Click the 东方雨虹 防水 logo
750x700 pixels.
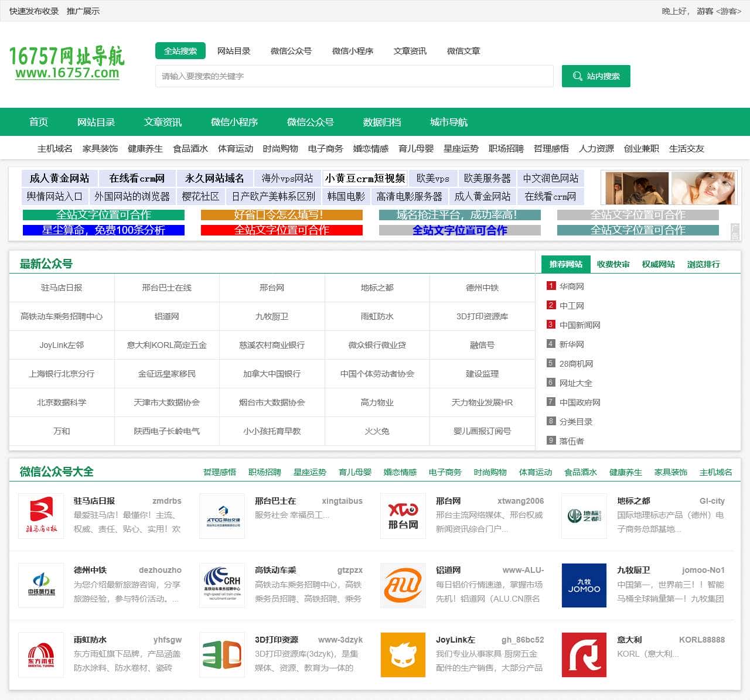point(40,654)
